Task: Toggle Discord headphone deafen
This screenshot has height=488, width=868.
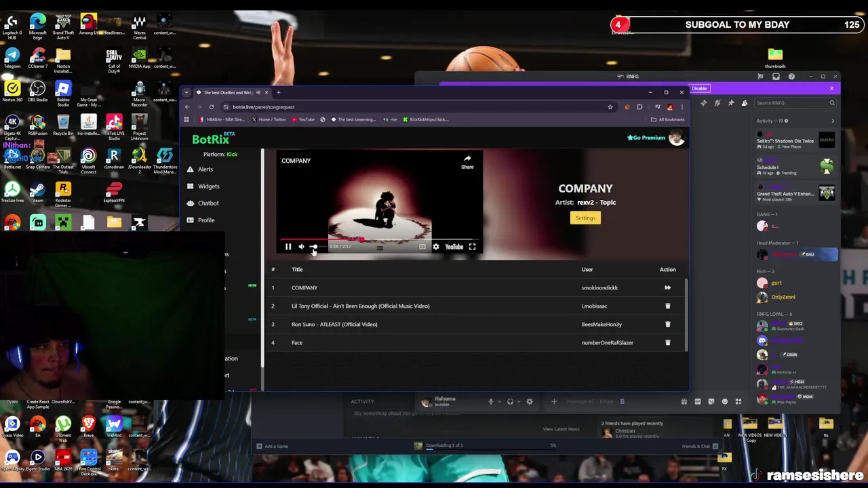Action: 510,402
